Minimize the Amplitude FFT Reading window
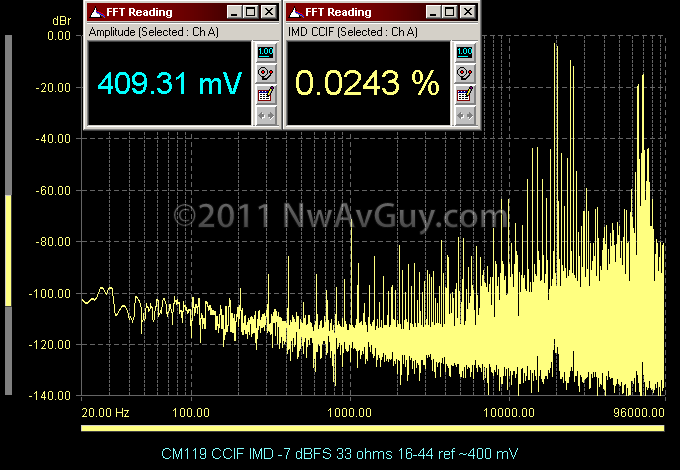Image resolution: width=680 pixels, height=470 pixels. coord(234,12)
